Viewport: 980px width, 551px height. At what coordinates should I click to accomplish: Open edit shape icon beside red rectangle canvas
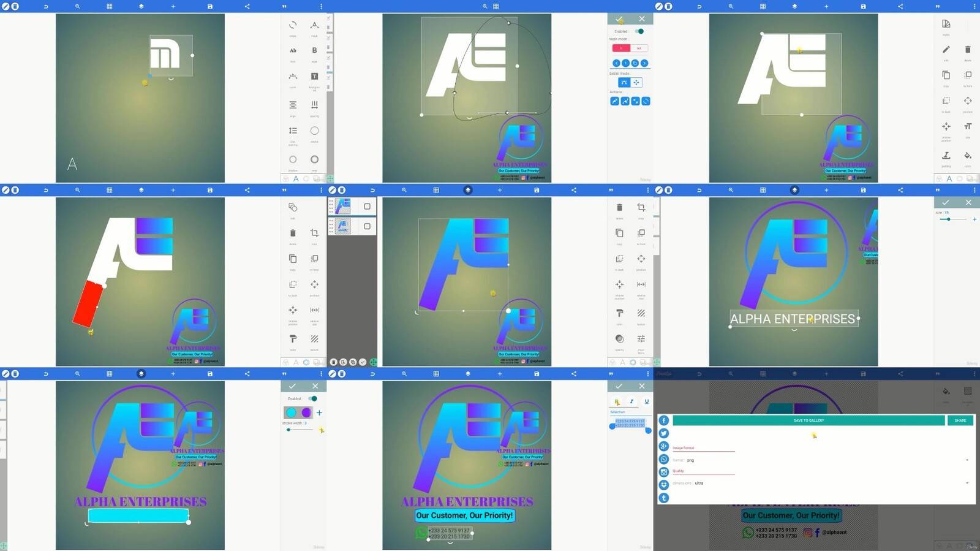tap(293, 207)
